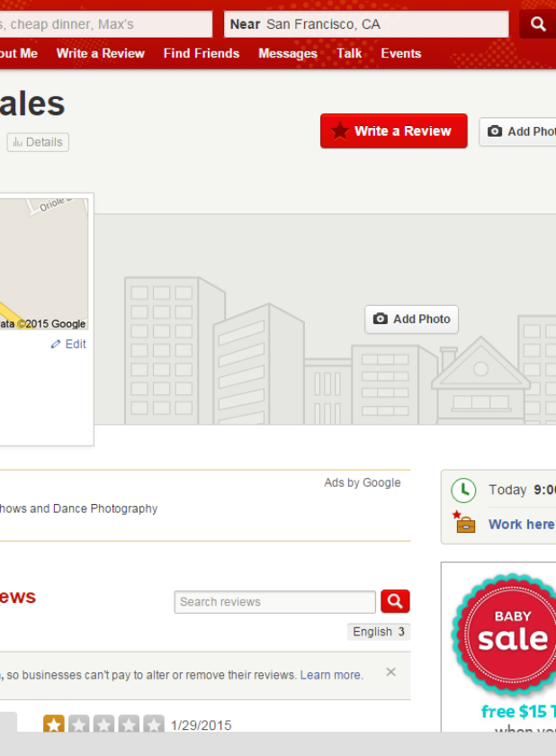Click the pencil Edit link under map
556x756 pixels.
coord(68,344)
